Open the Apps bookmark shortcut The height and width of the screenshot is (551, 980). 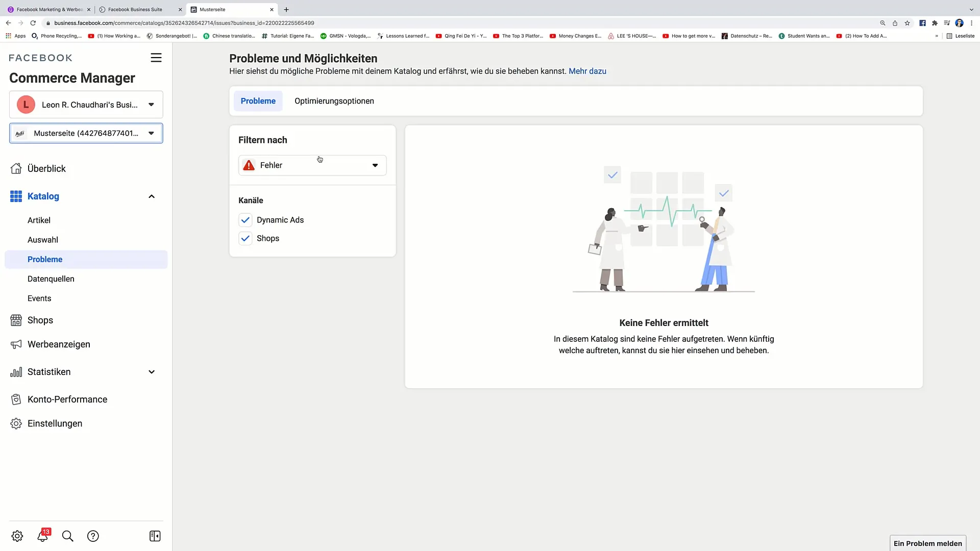(x=16, y=36)
